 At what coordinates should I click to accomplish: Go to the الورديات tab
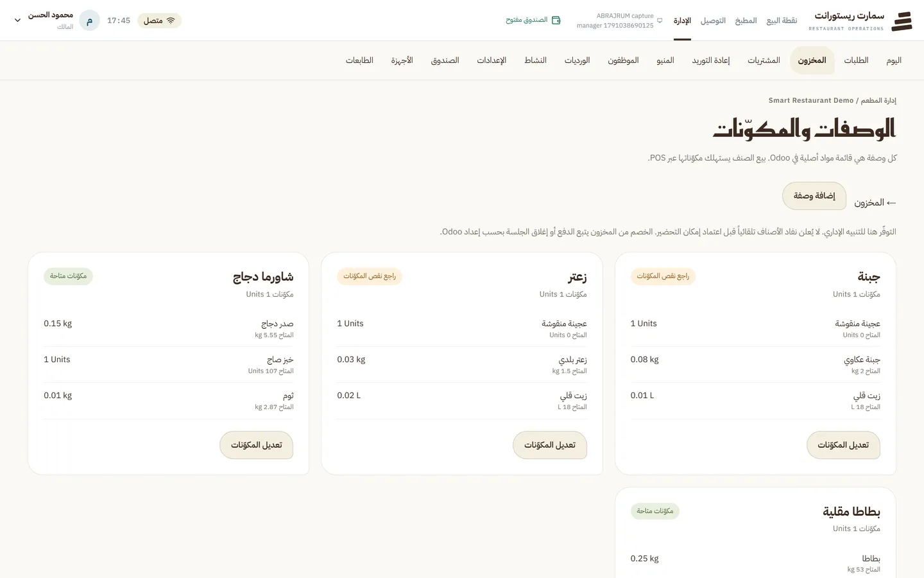click(x=577, y=60)
